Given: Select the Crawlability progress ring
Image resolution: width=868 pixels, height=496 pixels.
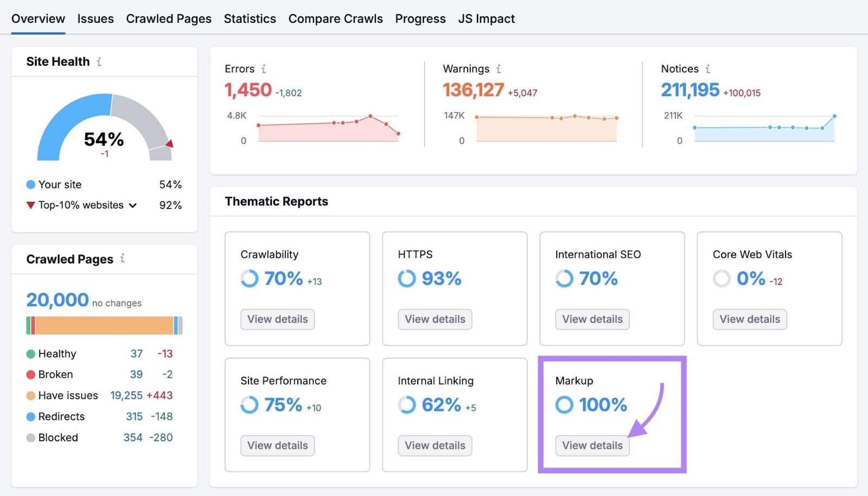Looking at the screenshot, I should [x=249, y=279].
